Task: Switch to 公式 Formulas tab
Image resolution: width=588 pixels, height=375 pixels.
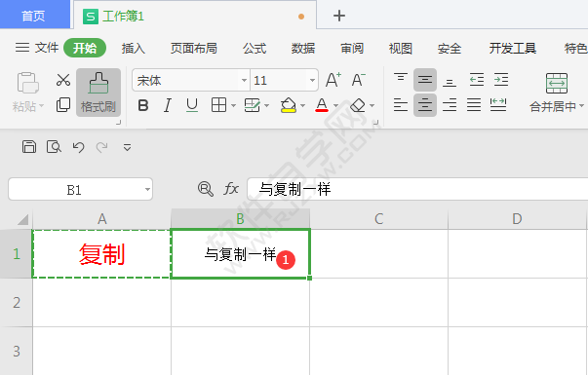Action: [255, 49]
